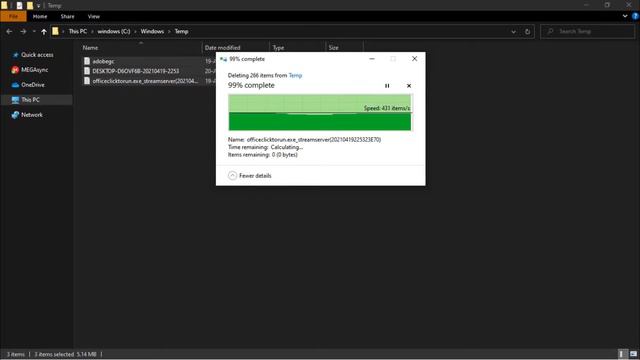The height and width of the screenshot is (360, 640).
Task: Go up one folder level
Action: coord(44,31)
